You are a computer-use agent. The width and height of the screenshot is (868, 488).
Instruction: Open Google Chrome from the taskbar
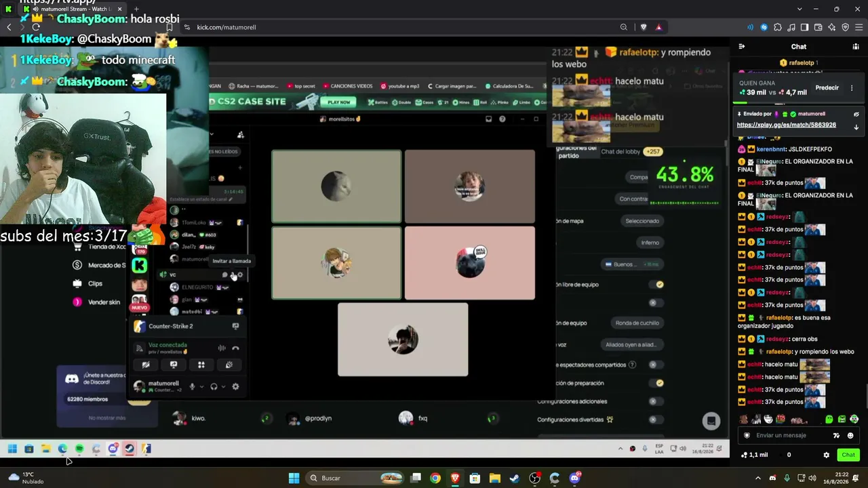(435, 478)
